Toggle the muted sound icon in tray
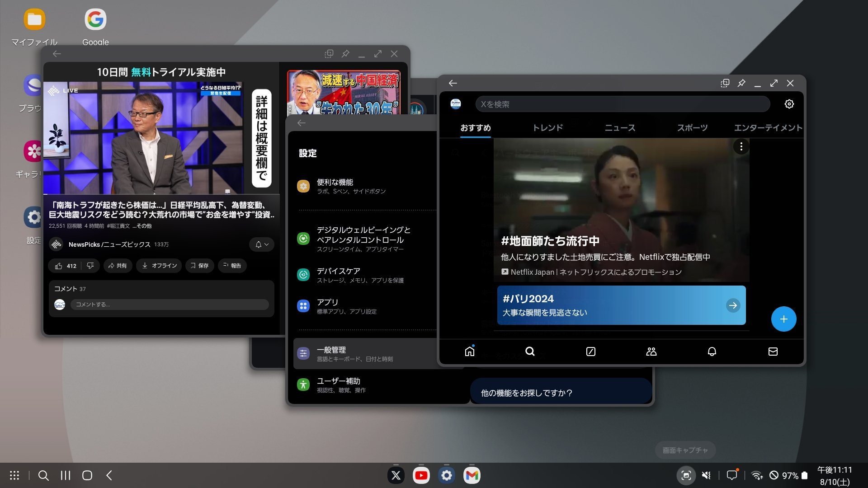Image resolution: width=868 pixels, height=488 pixels. [706, 475]
